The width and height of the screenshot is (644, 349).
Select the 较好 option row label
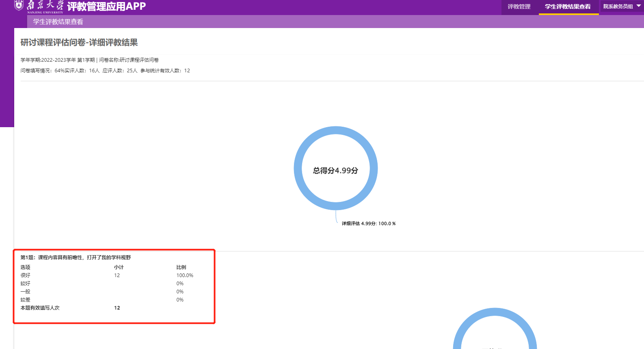tap(25, 283)
